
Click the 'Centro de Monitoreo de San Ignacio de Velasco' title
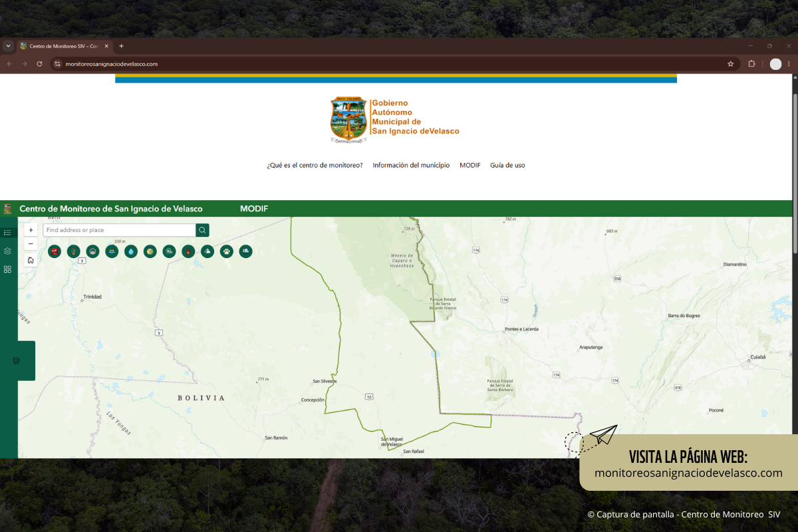(111, 209)
